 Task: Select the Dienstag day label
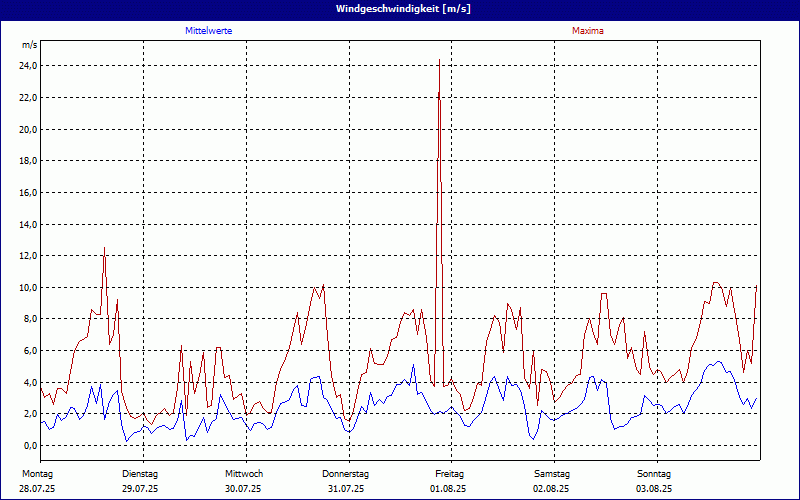click(x=140, y=473)
